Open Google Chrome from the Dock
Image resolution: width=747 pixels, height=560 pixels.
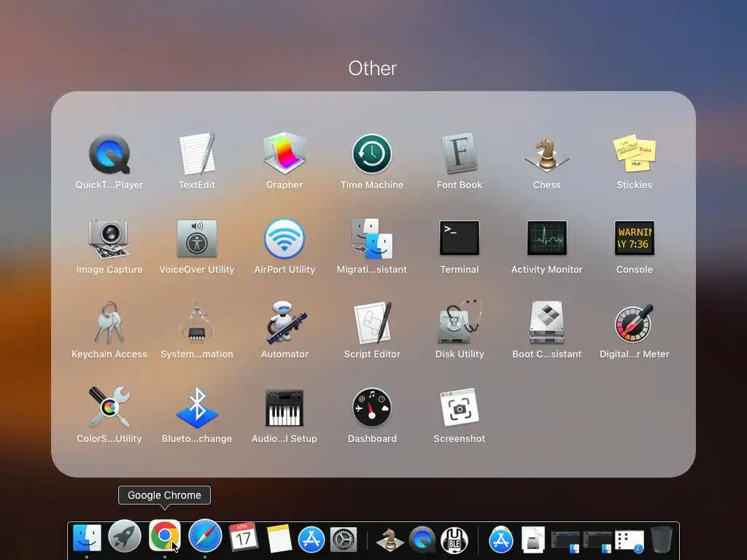click(165, 535)
